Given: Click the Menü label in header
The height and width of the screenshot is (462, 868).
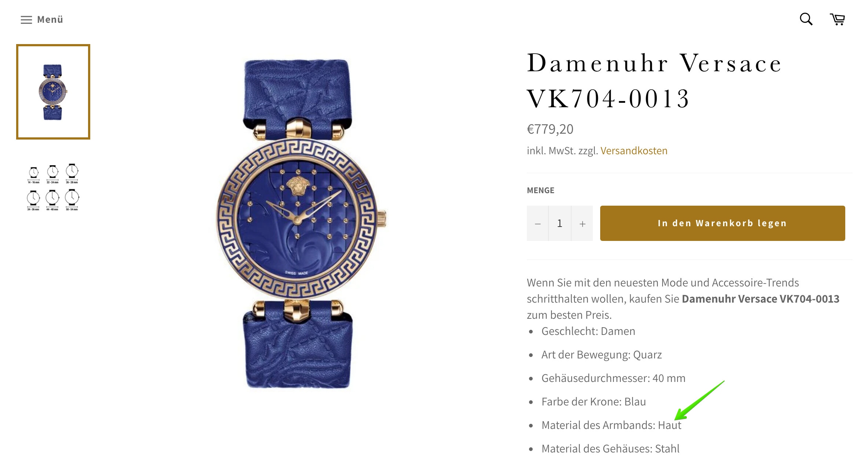Looking at the screenshot, I should 50,19.
